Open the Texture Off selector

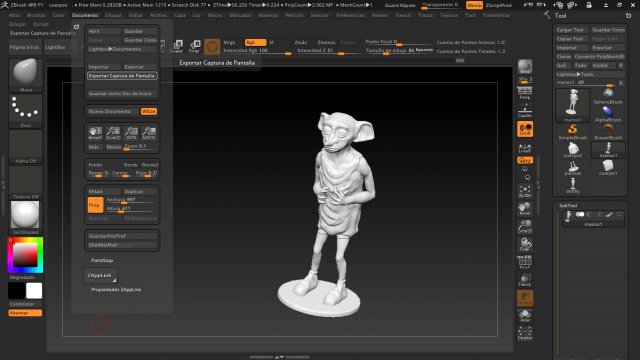[25, 182]
